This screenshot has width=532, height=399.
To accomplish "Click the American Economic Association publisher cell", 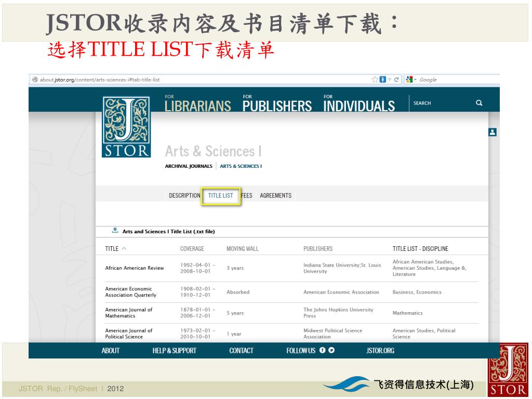I will click(x=341, y=292).
